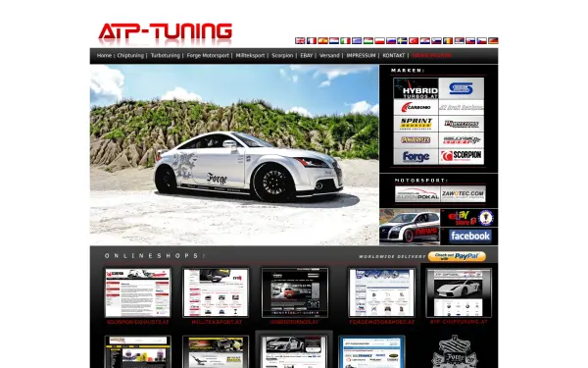Click the Milltek Sport brand logo

click(x=462, y=140)
